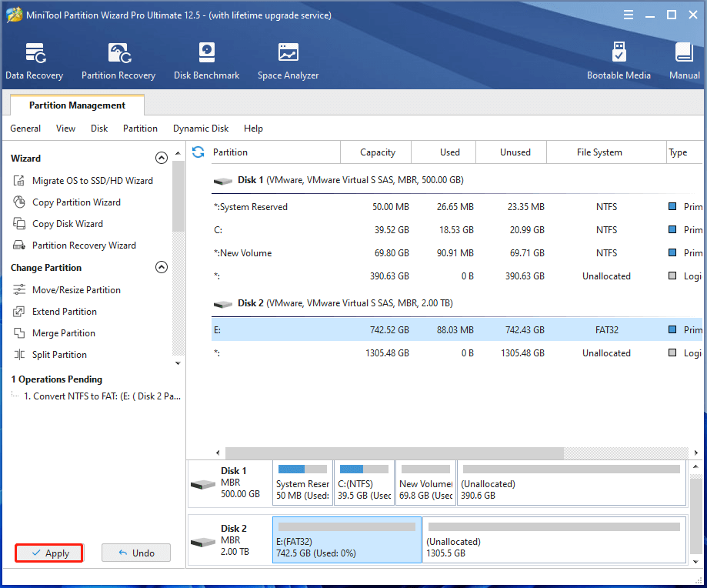Click the Disk 1 drive icon in partition list
The width and height of the screenshot is (707, 588).
[x=223, y=181]
